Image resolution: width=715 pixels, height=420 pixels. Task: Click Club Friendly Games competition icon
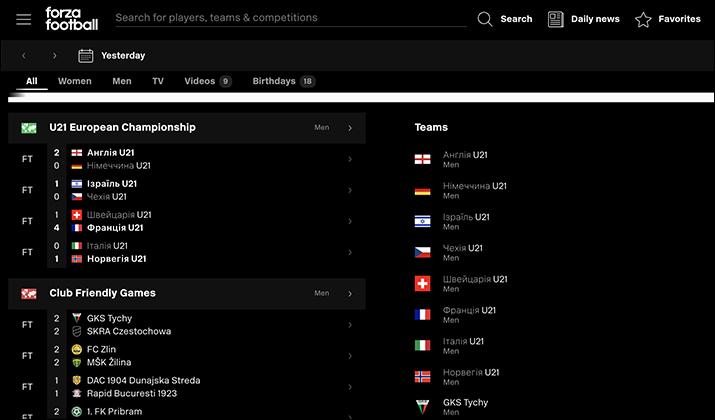[29, 293]
